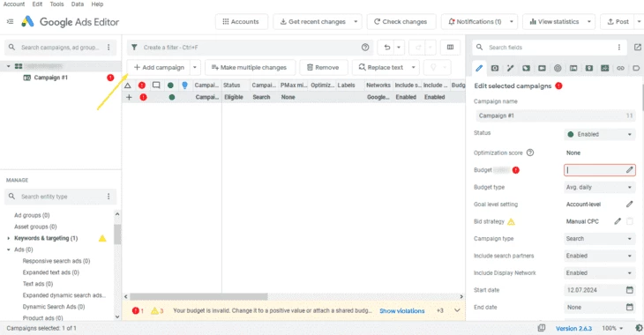The width and height of the screenshot is (644, 335).
Task: Open the Data menu
Action: point(78,4)
